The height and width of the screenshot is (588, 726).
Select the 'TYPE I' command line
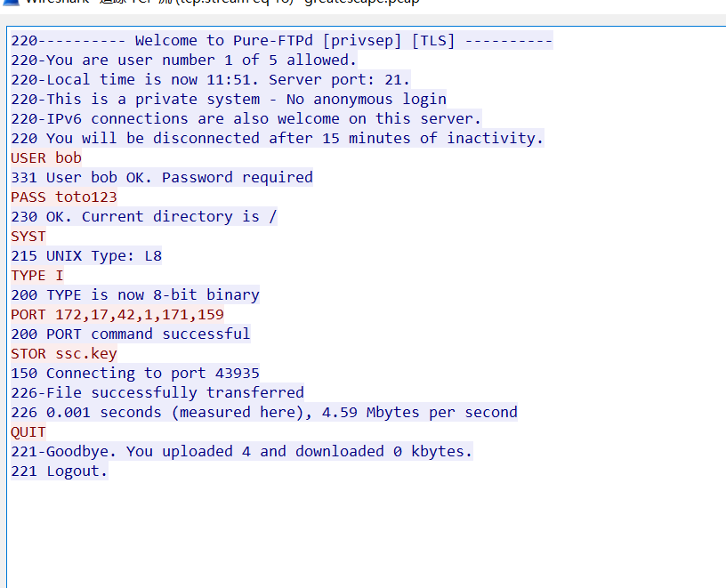pyautogui.click(x=37, y=275)
